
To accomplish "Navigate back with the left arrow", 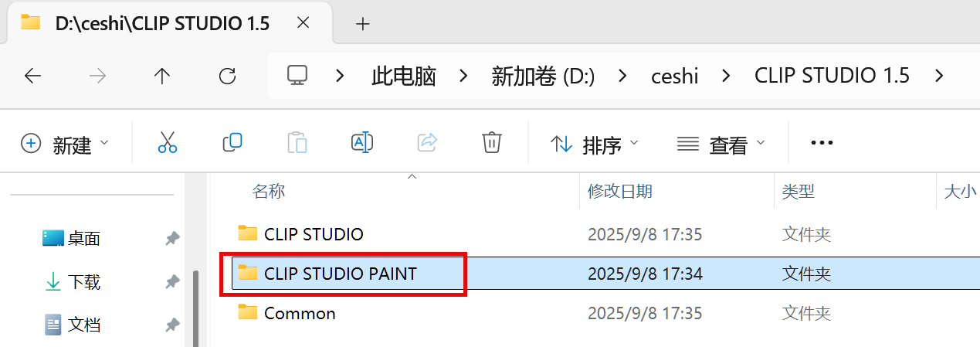I will [x=32, y=76].
